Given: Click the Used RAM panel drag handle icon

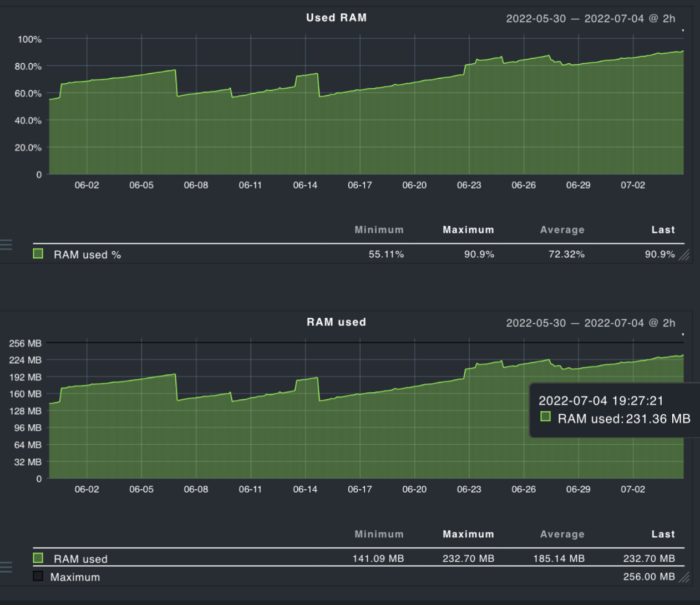Looking at the screenshot, I should (6, 244).
